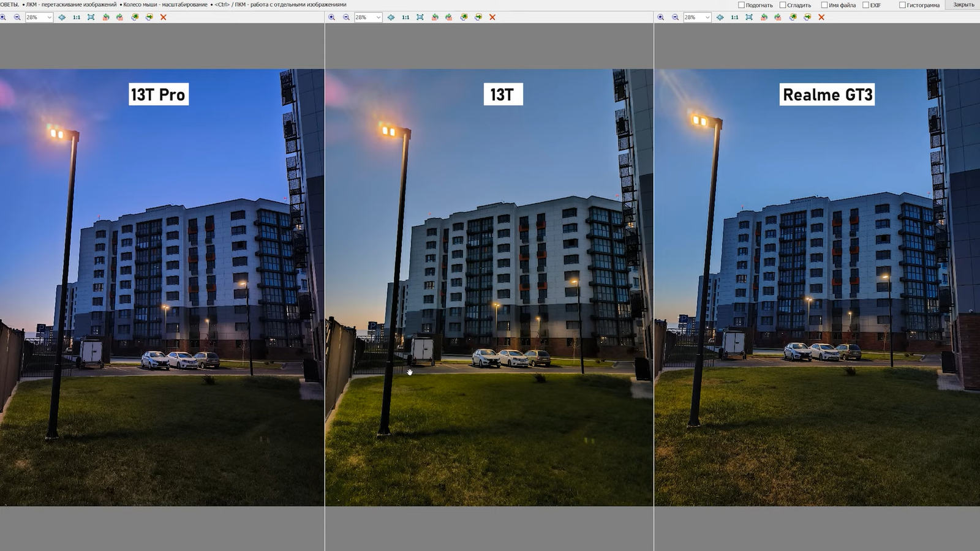Click the 13T comparison photo
The width and height of the screenshot is (980, 551).
click(x=489, y=287)
